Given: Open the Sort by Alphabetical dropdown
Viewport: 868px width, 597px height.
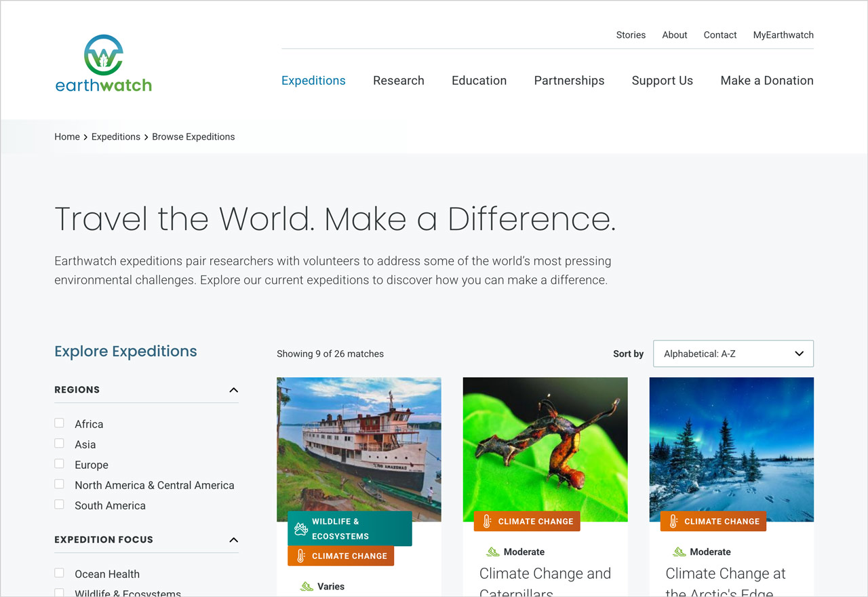Looking at the screenshot, I should click(733, 353).
